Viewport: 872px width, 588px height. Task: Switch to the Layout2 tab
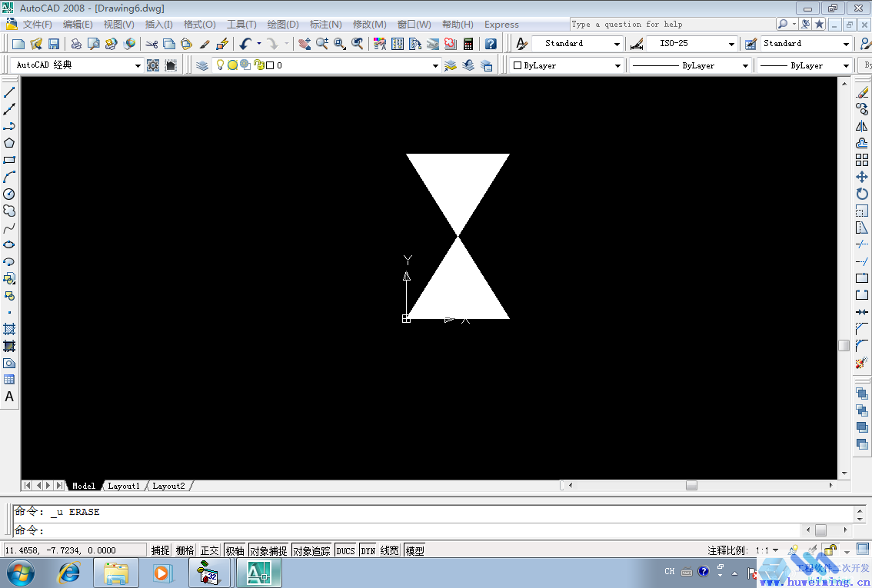(x=168, y=486)
